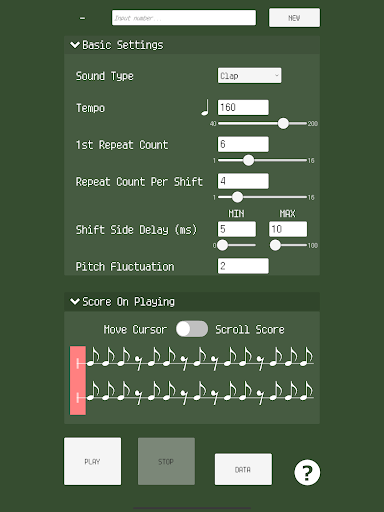Toggle Move Cursor / Scroll Score switch
The width and height of the screenshot is (384, 512).
click(x=192, y=329)
